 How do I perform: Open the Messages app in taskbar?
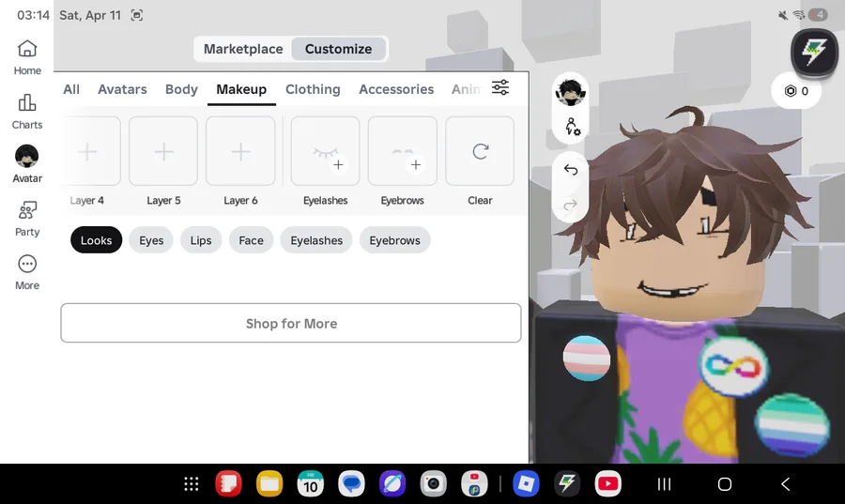click(351, 484)
